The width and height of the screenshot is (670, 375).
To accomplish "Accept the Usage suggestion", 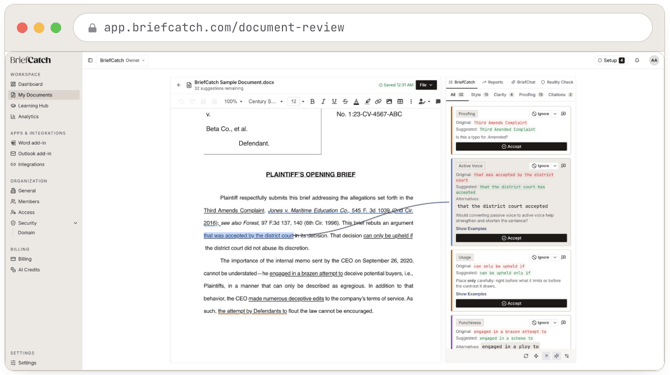I will click(511, 303).
